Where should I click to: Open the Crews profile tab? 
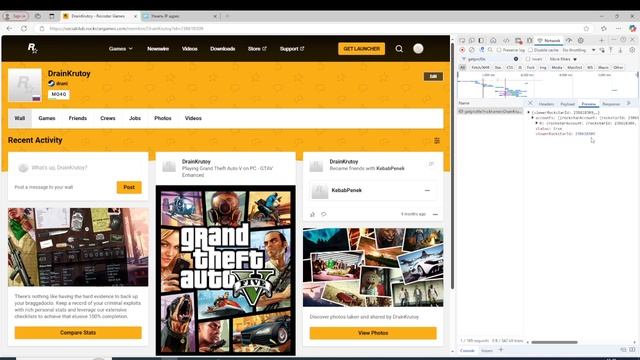tap(108, 118)
